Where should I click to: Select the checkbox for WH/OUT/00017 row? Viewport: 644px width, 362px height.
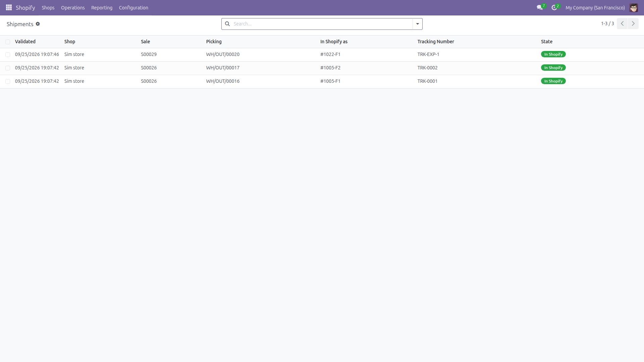(x=8, y=68)
